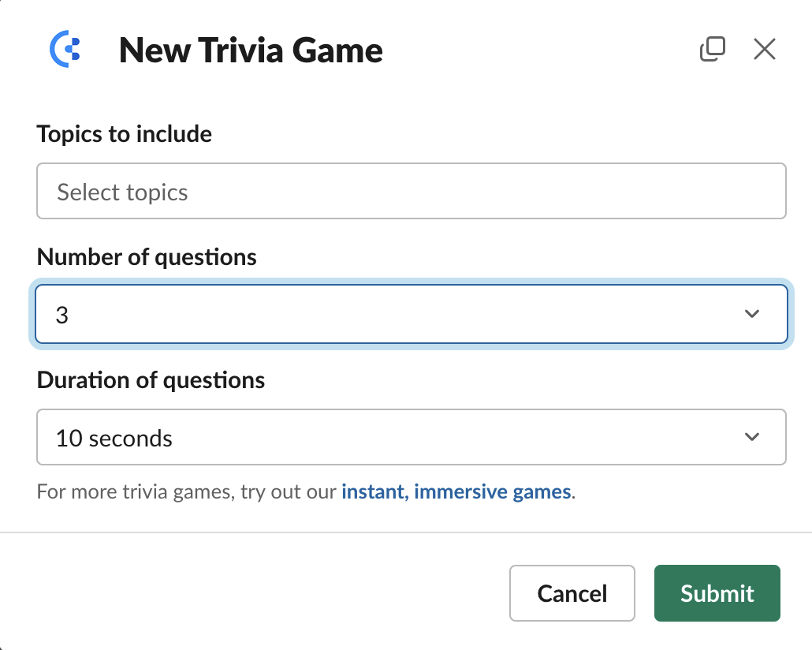Image resolution: width=812 pixels, height=650 pixels.
Task: Click the Number of questions label
Action: [x=147, y=257]
